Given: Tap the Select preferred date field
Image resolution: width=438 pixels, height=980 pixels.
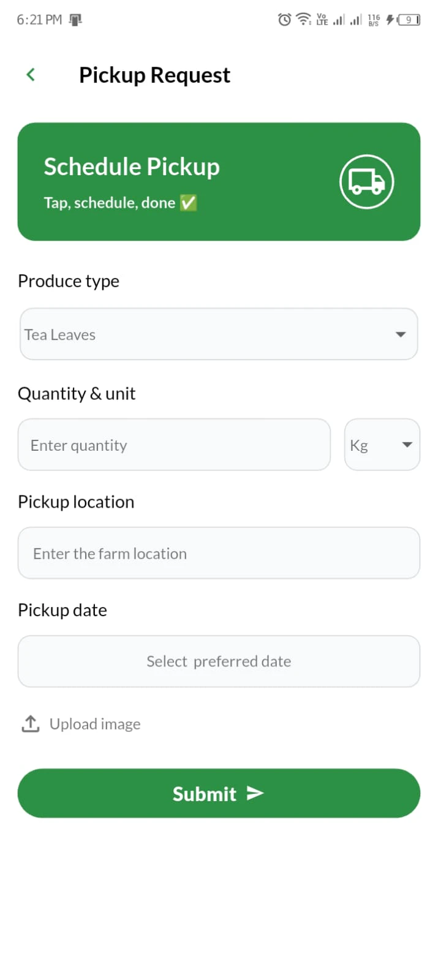Looking at the screenshot, I should [219, 661].
